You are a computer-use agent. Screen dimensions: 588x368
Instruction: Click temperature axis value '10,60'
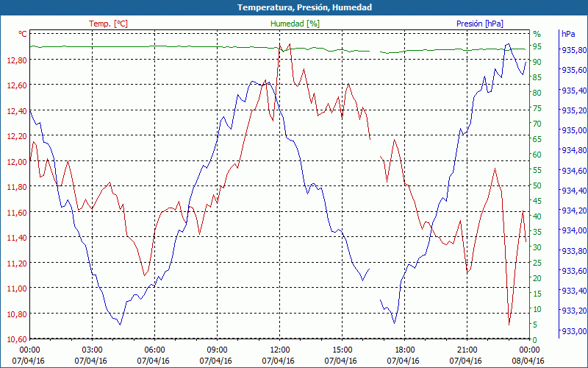(17, 339)
